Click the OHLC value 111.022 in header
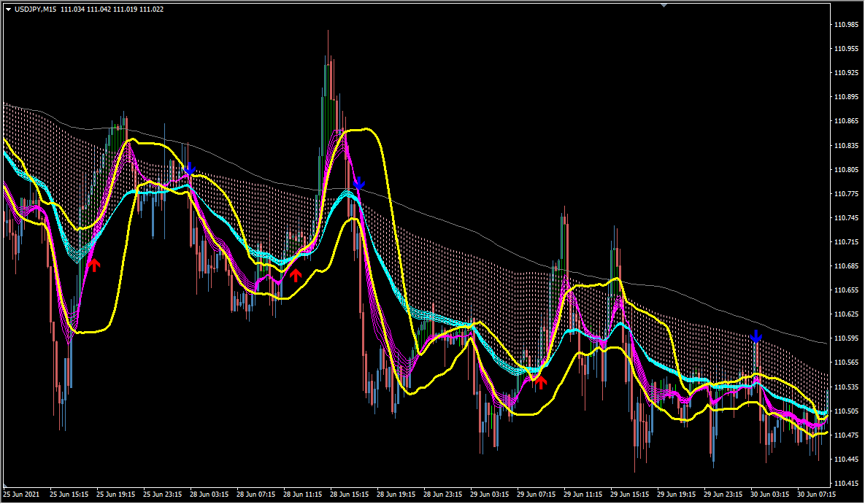Screen dimensions: 865x504 (152, 9)
